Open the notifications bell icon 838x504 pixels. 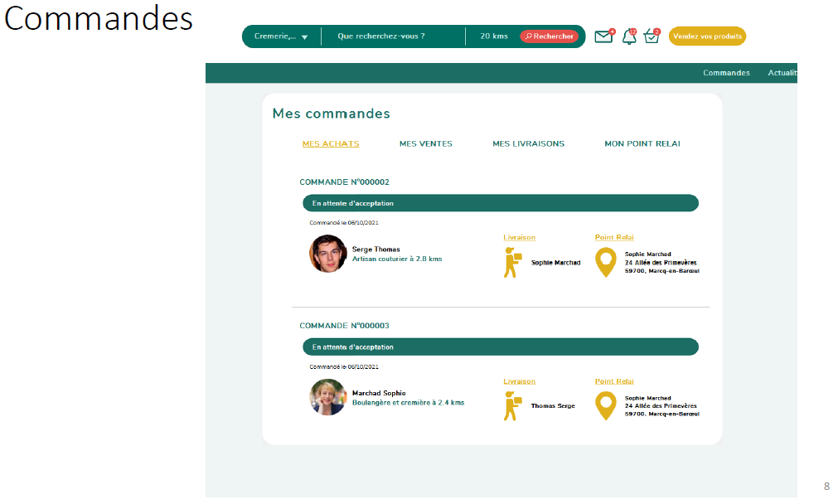(x=629, y=36)
